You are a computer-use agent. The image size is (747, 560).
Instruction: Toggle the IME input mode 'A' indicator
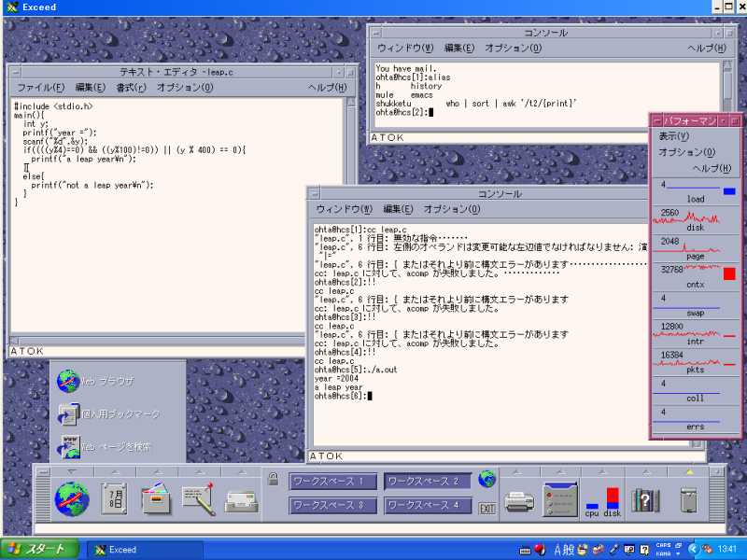(x=557, y=550)
